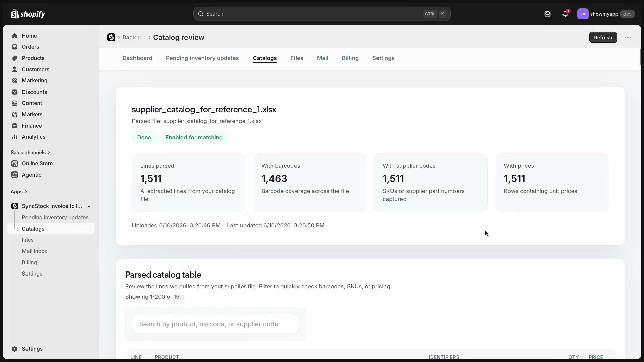Viewport: 644px width, 362px height.
Task: Open the notifications bell
Action: [566, 14]
